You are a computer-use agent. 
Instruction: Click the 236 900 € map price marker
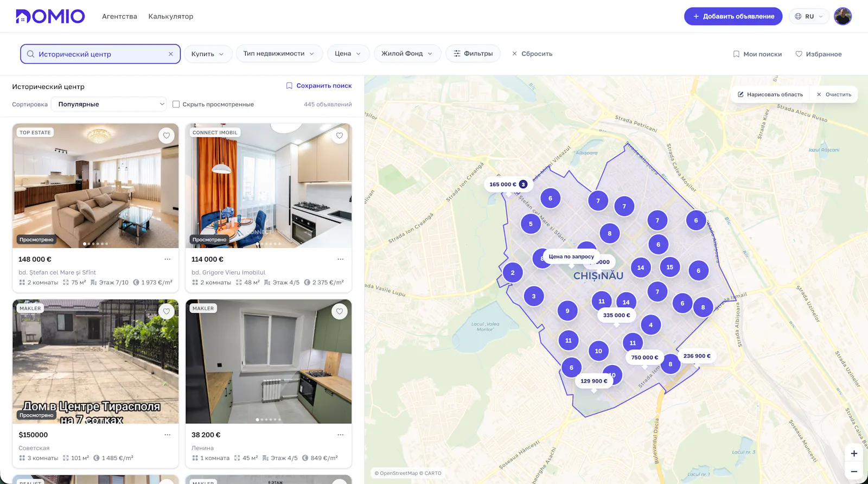tap(697, 356)
